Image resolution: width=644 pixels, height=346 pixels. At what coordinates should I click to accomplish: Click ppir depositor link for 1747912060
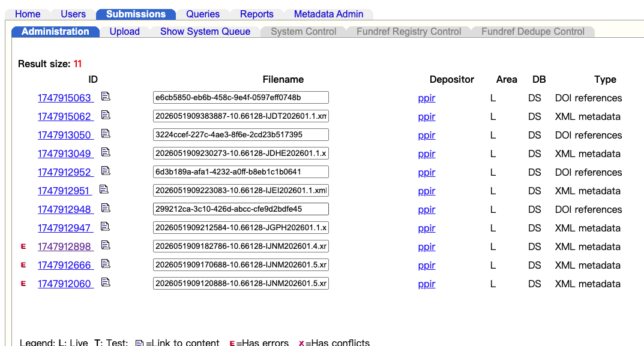[x=427, y=284]
